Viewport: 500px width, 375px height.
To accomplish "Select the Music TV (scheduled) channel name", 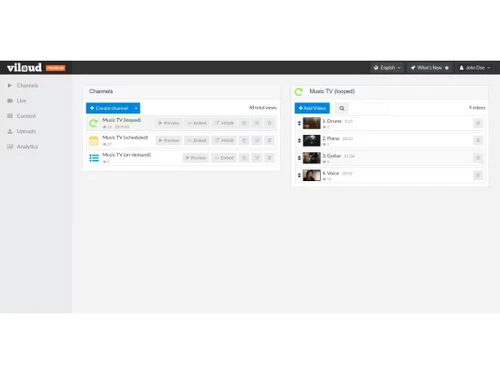I will 125,137.
